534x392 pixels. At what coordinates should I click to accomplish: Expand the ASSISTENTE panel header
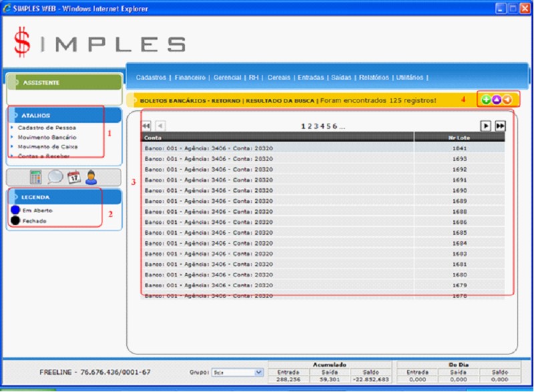point(64,82)
